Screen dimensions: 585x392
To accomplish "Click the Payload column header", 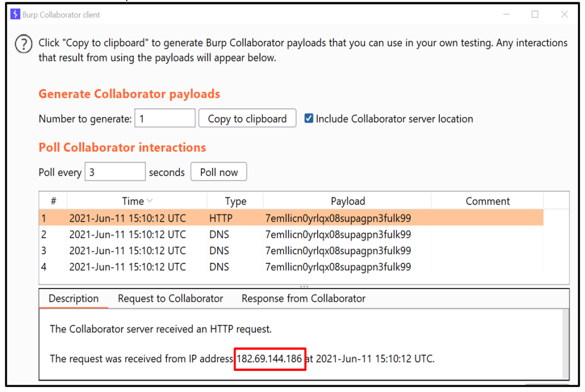I will 348,201.
